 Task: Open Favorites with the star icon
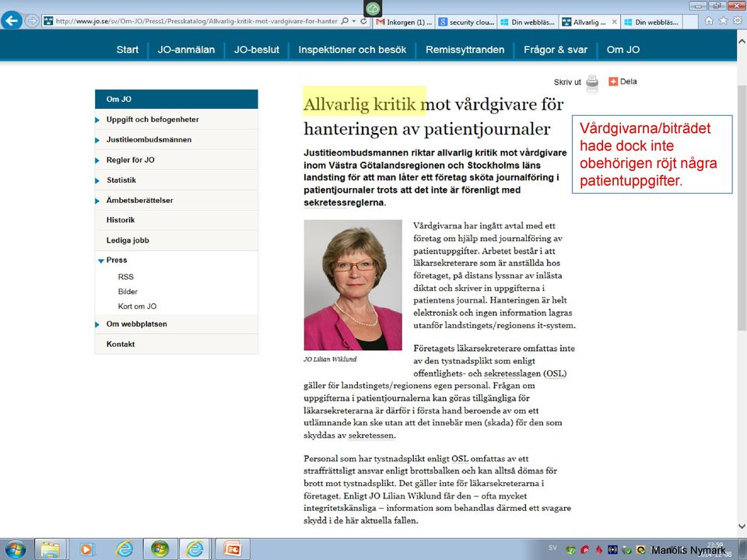pyautogui.click(x=723, y=21)
